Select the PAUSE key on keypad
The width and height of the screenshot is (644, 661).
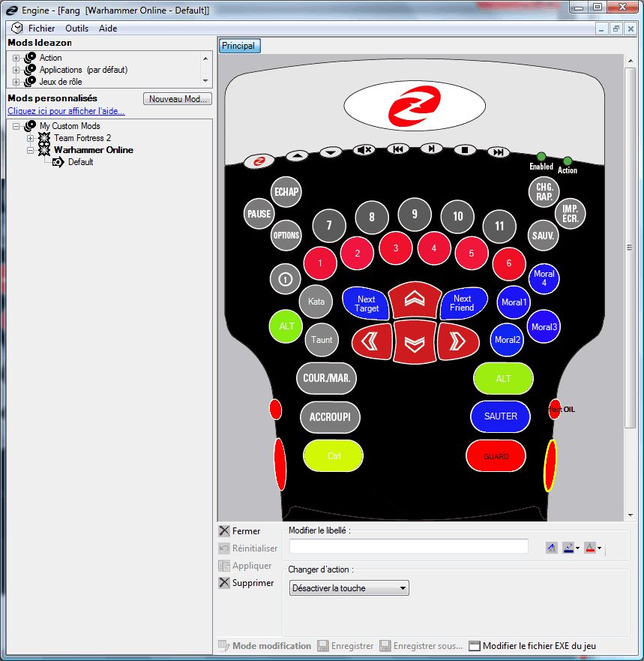(x=259, y=214)
